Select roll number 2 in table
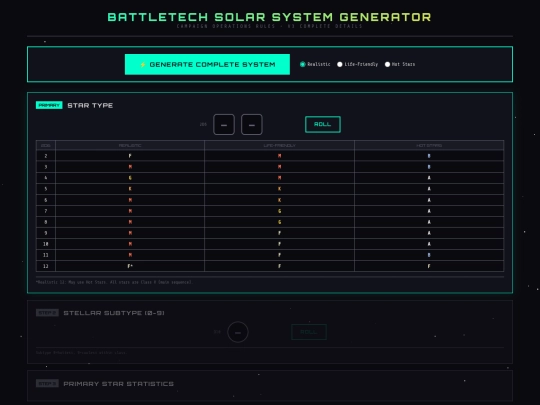Viewport: 540px width, 405px height. (46, 156)
